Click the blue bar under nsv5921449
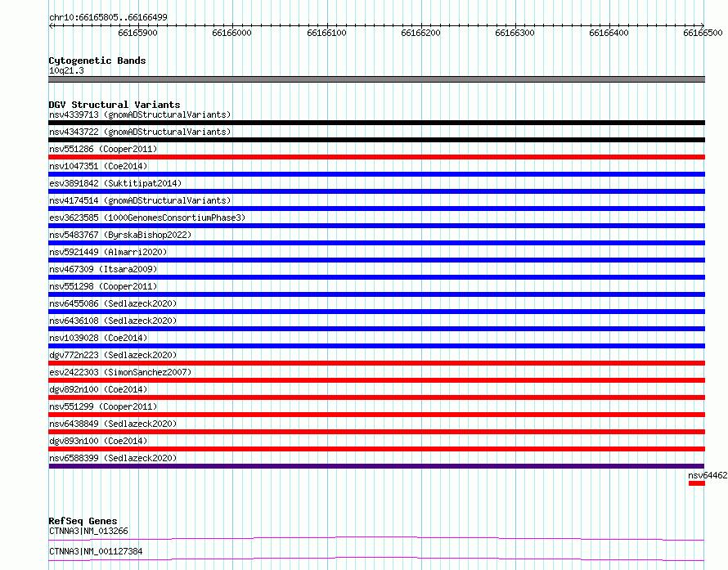Screen dimensions: 728x570 click(376, 260)
